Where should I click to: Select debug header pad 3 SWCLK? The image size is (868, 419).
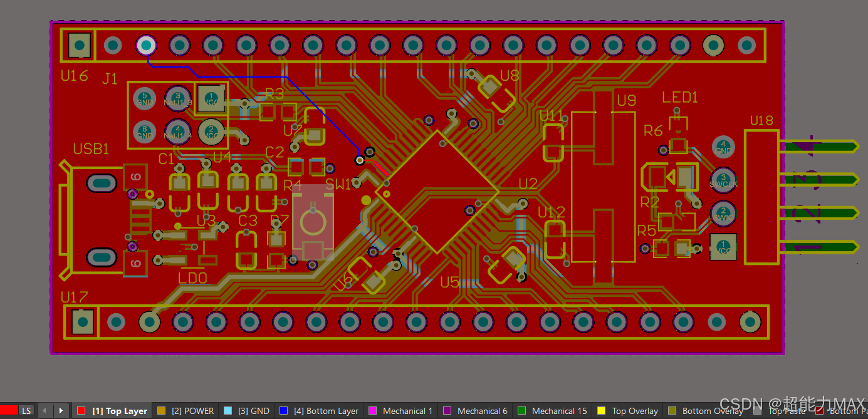[723, 180]
